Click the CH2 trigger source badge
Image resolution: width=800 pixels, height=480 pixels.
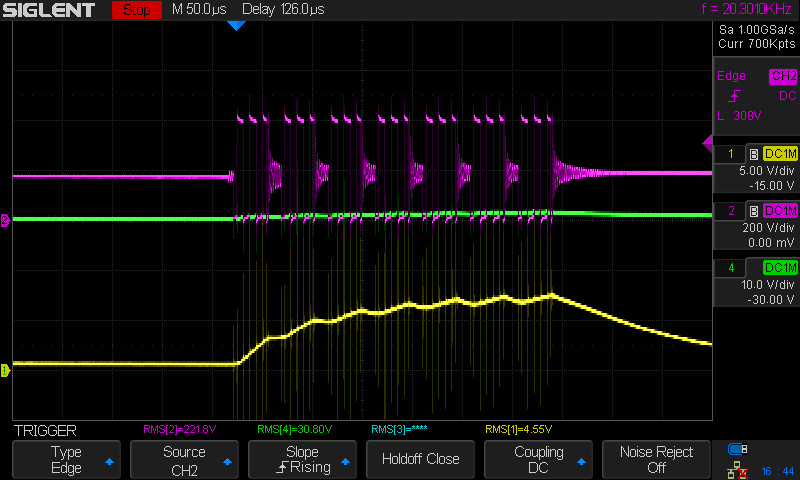(783, 77)
